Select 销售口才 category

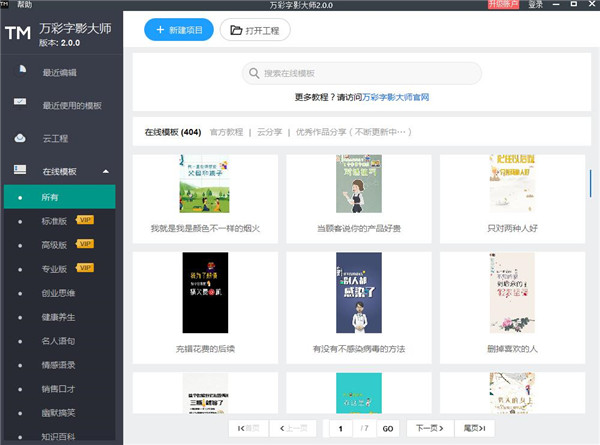pos(58,389)
